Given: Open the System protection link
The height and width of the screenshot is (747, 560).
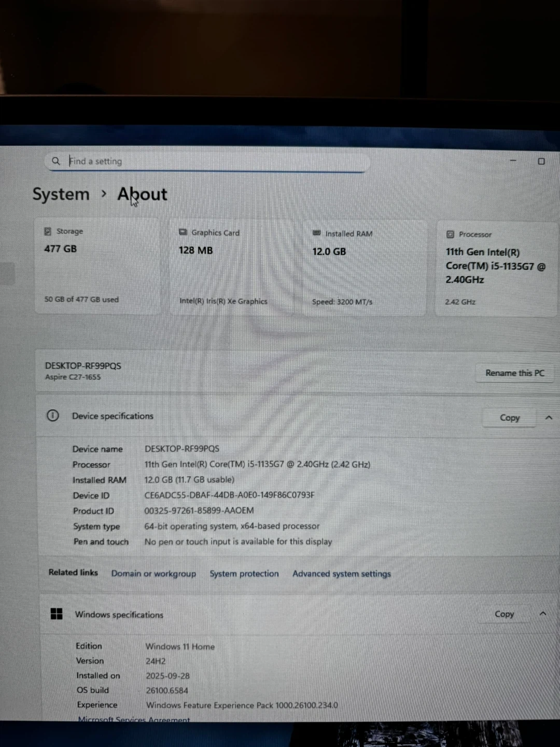Looking at the screenshot, I should (244, 573).
